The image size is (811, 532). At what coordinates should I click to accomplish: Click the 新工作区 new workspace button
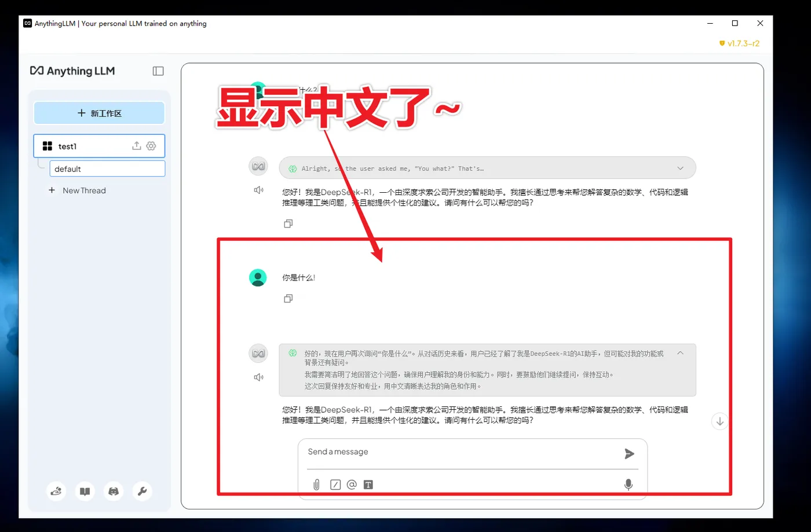coord(99,113)
